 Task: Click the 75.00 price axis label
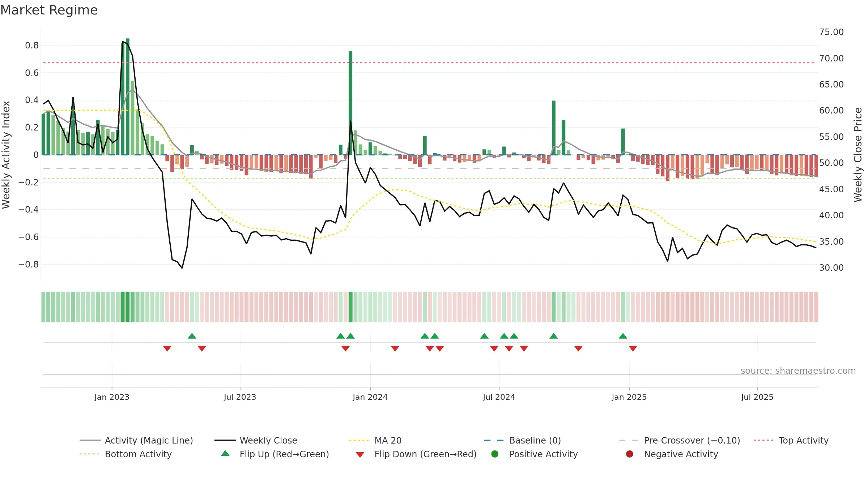831,32
